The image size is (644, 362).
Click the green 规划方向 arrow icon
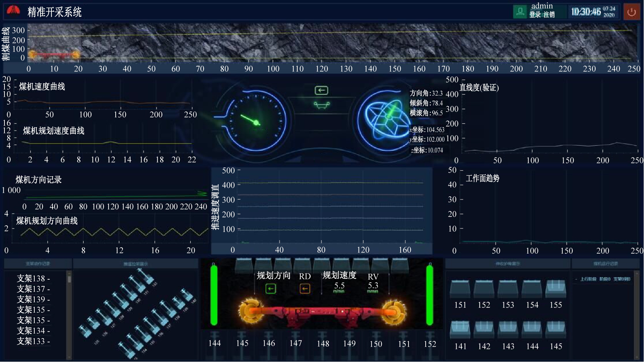pos(271,289)
